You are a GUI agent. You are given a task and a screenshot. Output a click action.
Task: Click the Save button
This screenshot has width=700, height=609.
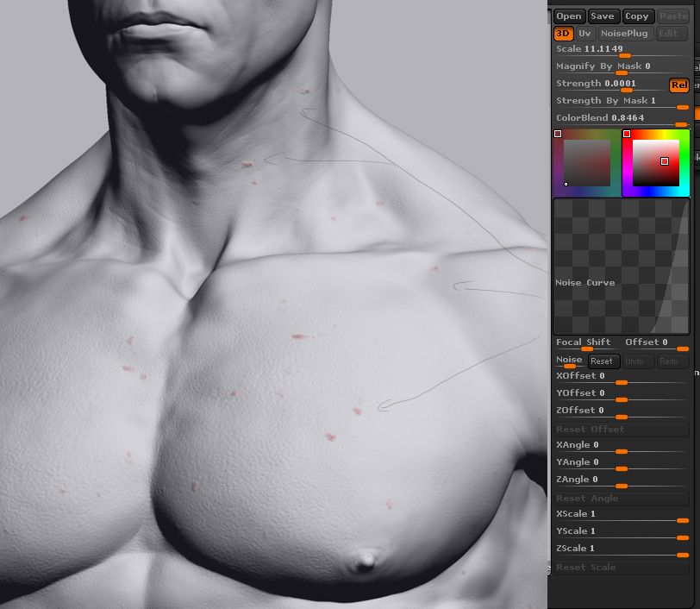coord(603,16)
